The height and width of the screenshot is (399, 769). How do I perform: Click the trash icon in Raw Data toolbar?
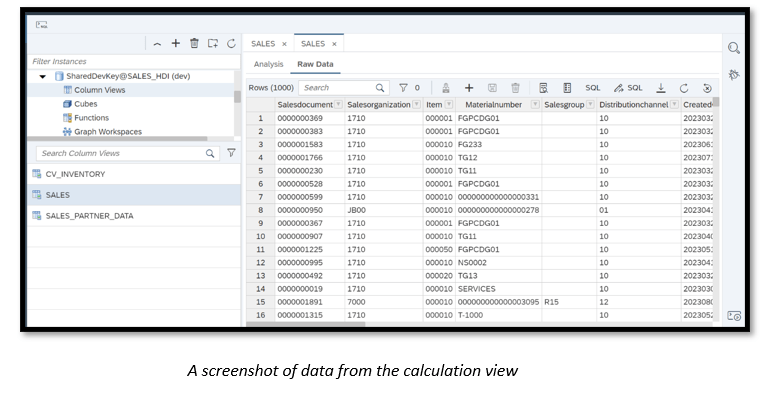point(515,88)
